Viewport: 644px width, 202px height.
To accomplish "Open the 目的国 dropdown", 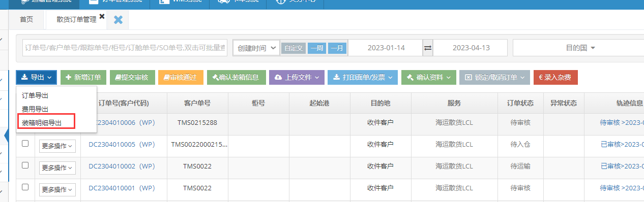I will pos(580,48).
